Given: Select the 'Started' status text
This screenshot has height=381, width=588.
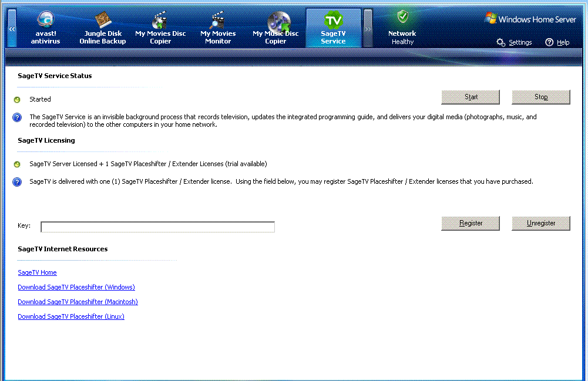Looking at the screenshot, I should (40, 99).
